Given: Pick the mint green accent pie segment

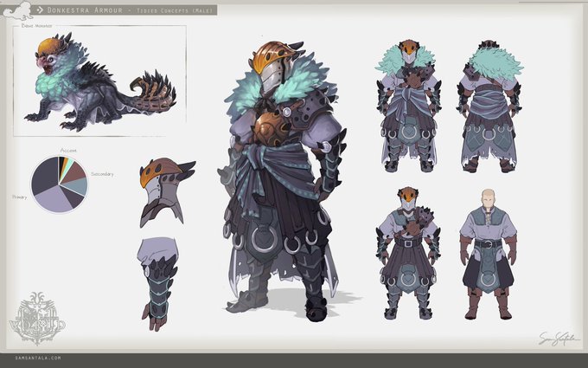Looking at the screenshot, I should coord(68,166).
